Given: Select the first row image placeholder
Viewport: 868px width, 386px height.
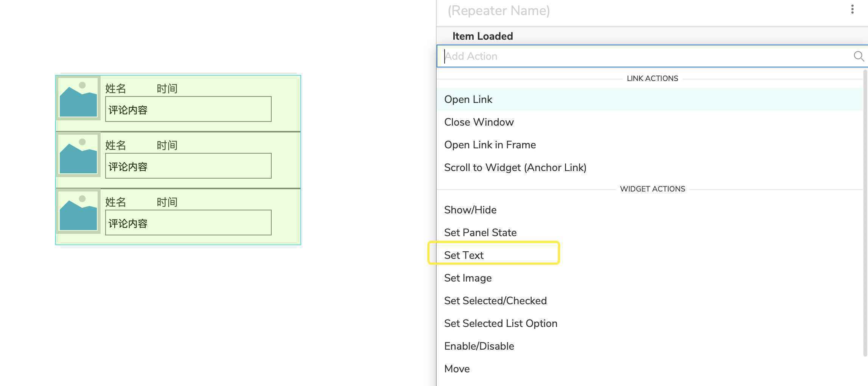Looking at the screenshot, I should pos(78,98).
